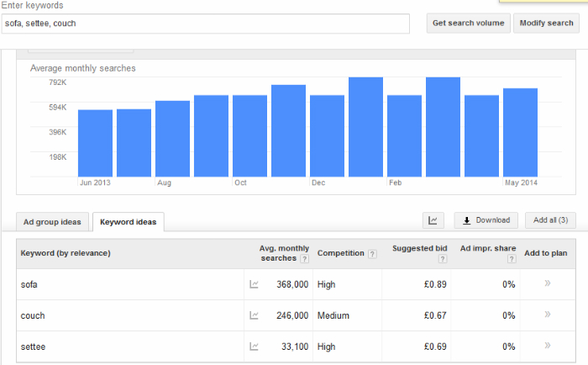
Task: Click the 198K axis label
Action: [x=58, y=157]
